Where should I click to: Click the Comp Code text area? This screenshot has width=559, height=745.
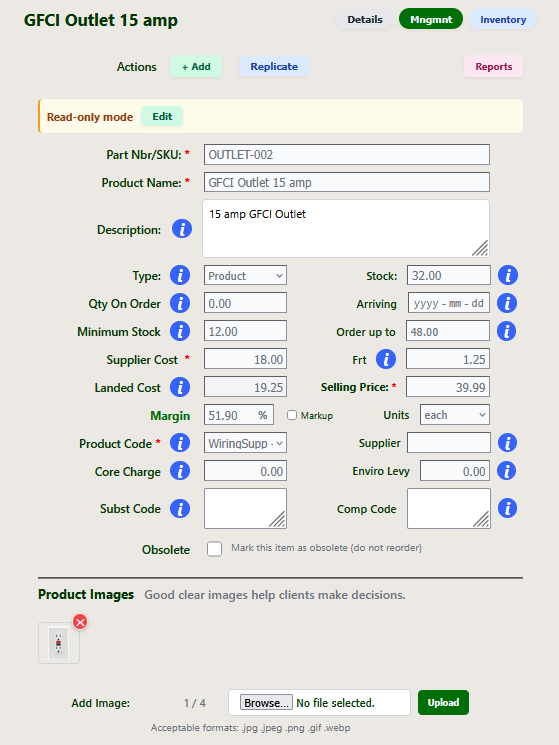[449, 508]
